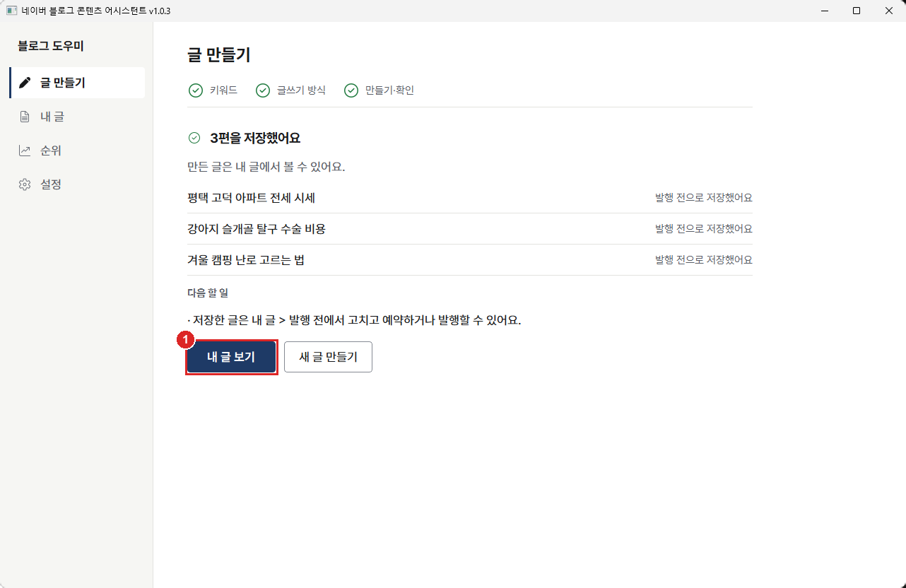Close the application window
Screen dimensions: 906x588
coord(889,11)
